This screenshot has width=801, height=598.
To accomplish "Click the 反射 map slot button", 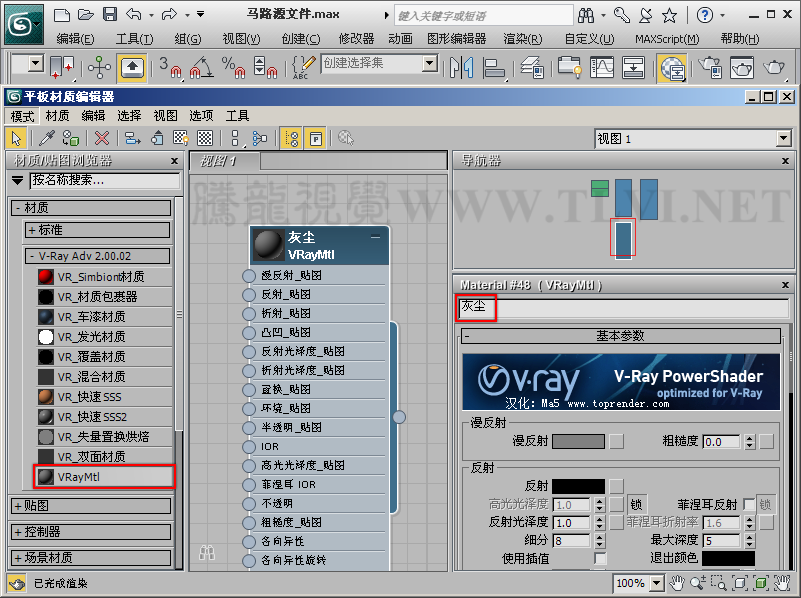I will tap(617, 486).
